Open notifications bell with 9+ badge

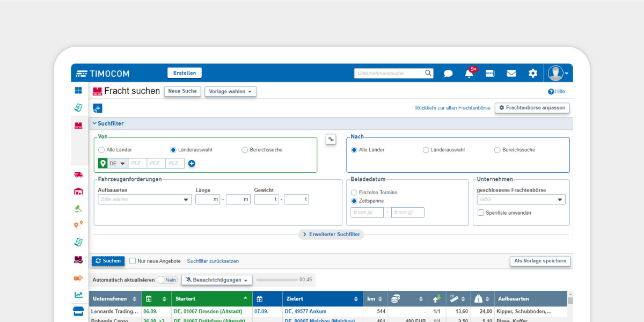tap(469, 74)
